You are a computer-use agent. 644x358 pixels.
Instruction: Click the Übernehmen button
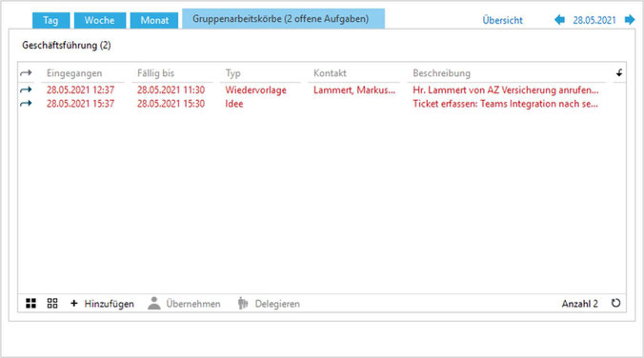[x=185, y=304]
